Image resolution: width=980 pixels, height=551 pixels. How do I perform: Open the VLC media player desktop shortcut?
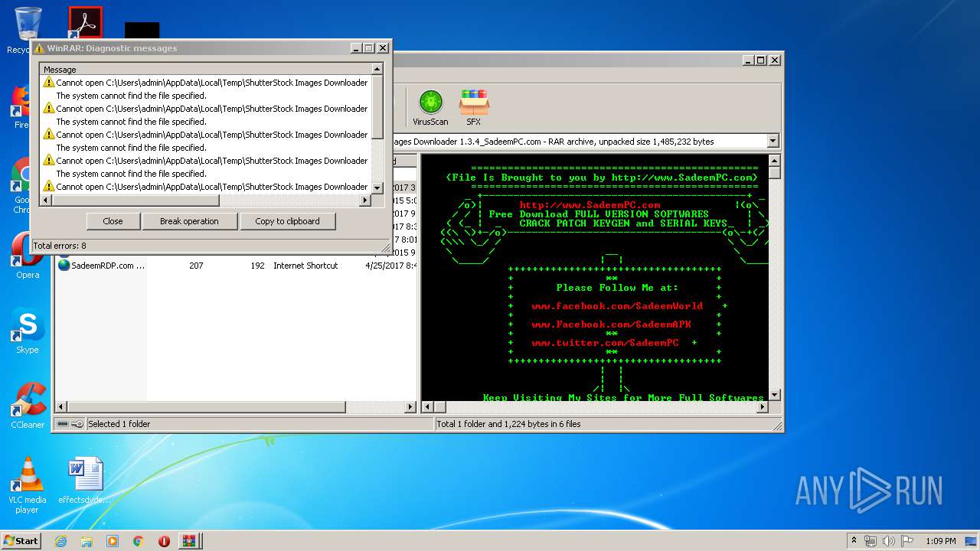[28, 486]
